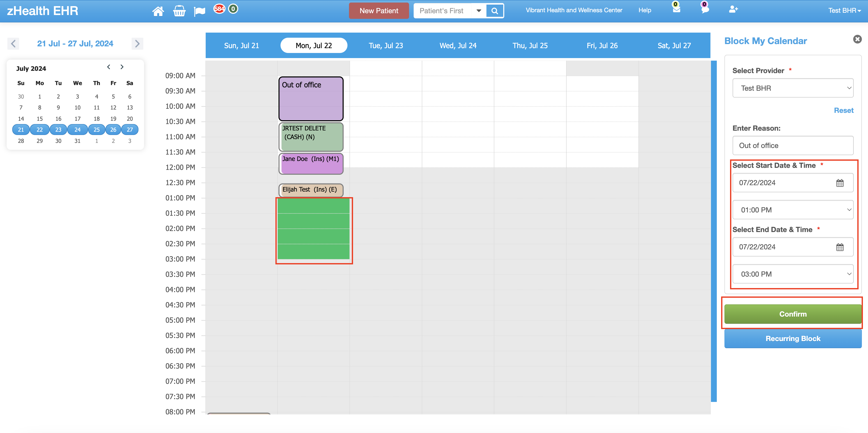The width and height of the screenshot is (868, 433).
Task: Open the red 584 notification badge
Action: tap(219, 9)
